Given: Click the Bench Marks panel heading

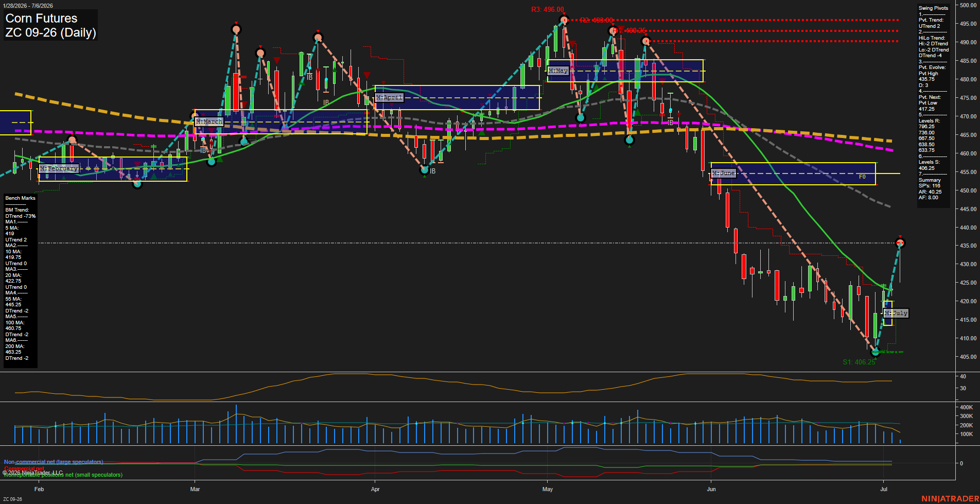Looking at the screenshot, I should (21, 198).
